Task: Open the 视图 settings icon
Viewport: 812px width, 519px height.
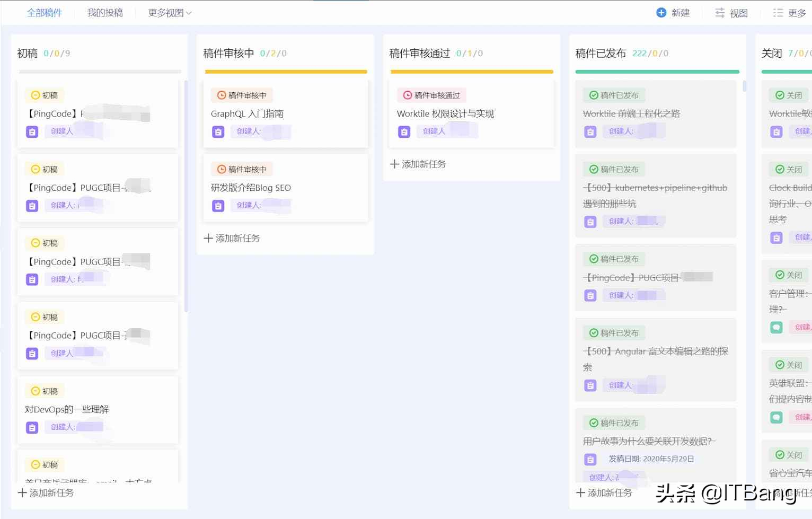Action: click(x=720, y=13)
